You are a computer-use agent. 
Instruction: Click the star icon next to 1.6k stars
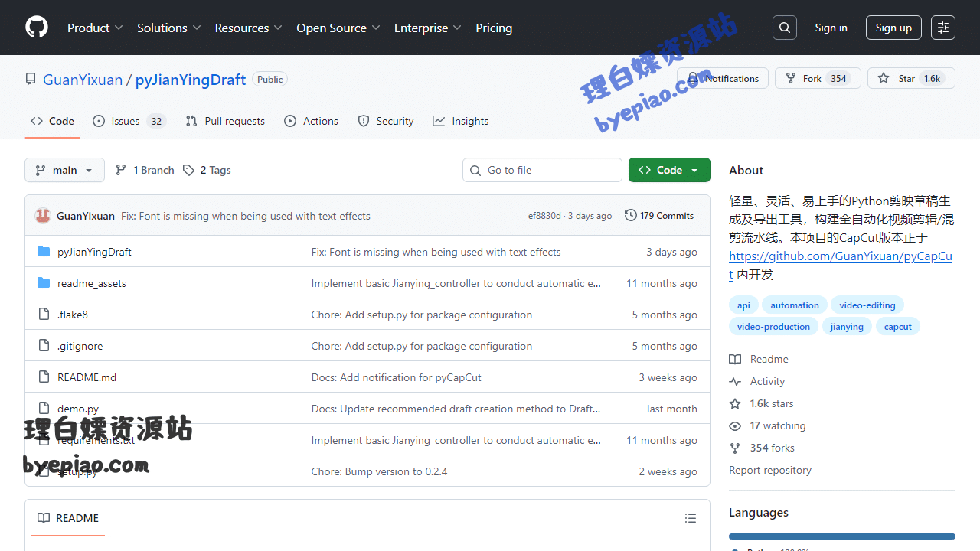pyautogui.click(x=735, y=403)
